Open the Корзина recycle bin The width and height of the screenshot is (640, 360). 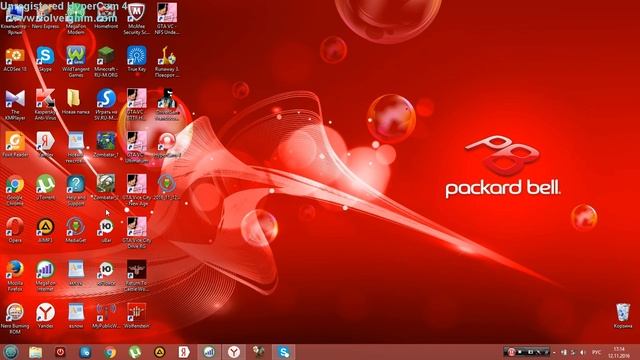622,316
